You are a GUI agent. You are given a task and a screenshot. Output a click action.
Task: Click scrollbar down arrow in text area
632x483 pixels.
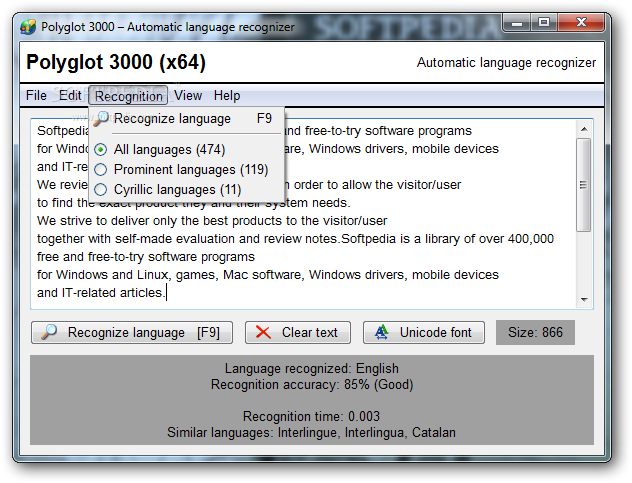584,300
